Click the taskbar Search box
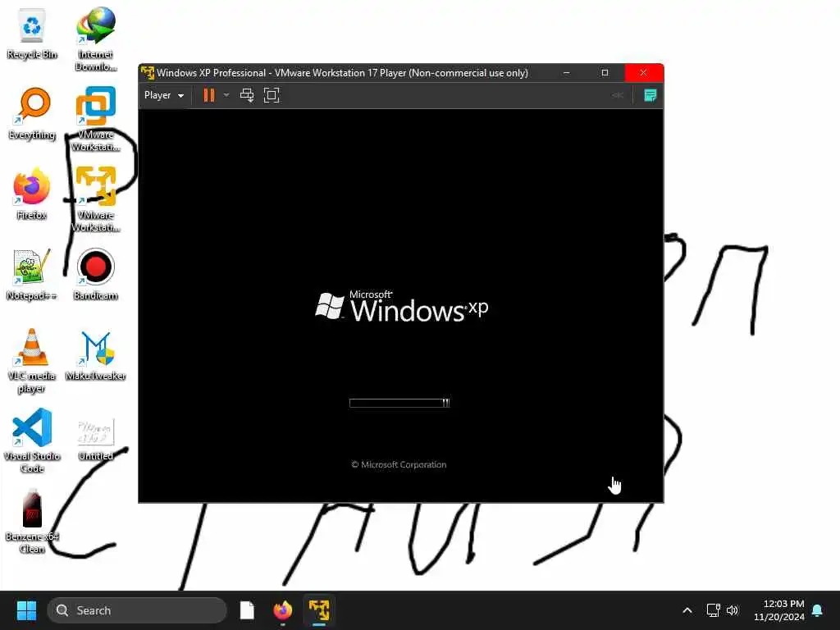The width and height of the screenshot is (840, 630). [x=137, y=610]
